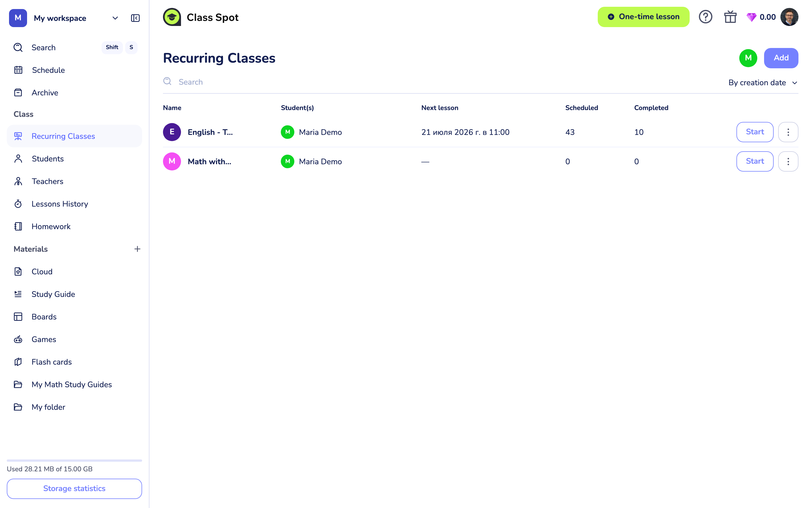Click the Flash cards icon
The width and height of the screenshot is (812, 508).
(x=18, y=362)
